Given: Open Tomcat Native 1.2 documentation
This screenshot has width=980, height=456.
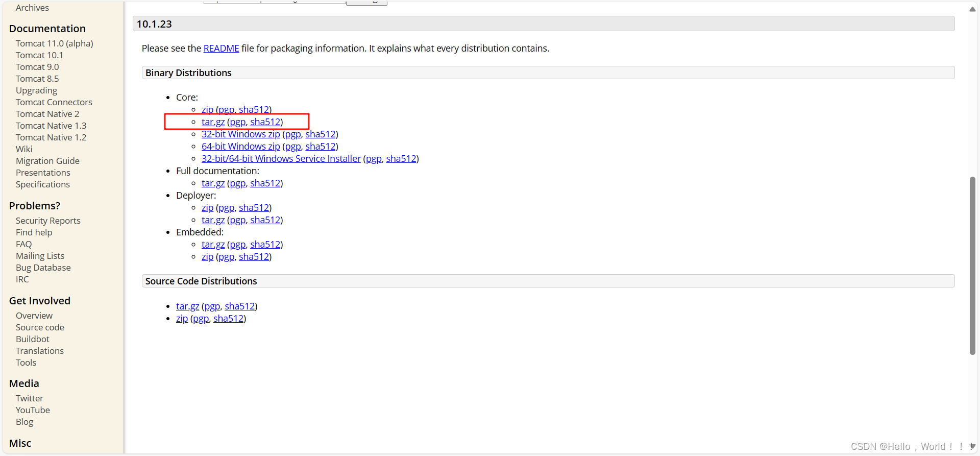Looking at the screenshot, I should (51, 137).
